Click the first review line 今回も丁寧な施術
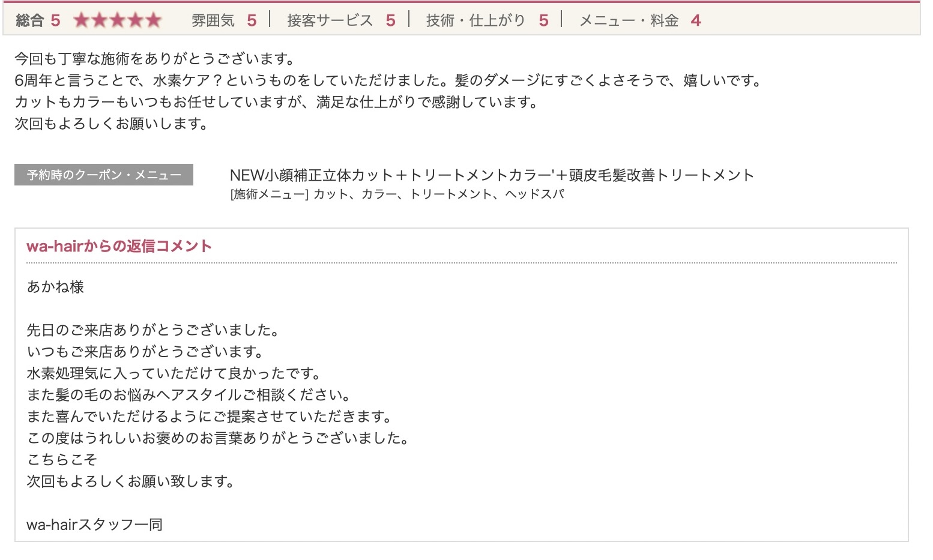This screenshot has height=560, width=933. click(x=155, y=59)
